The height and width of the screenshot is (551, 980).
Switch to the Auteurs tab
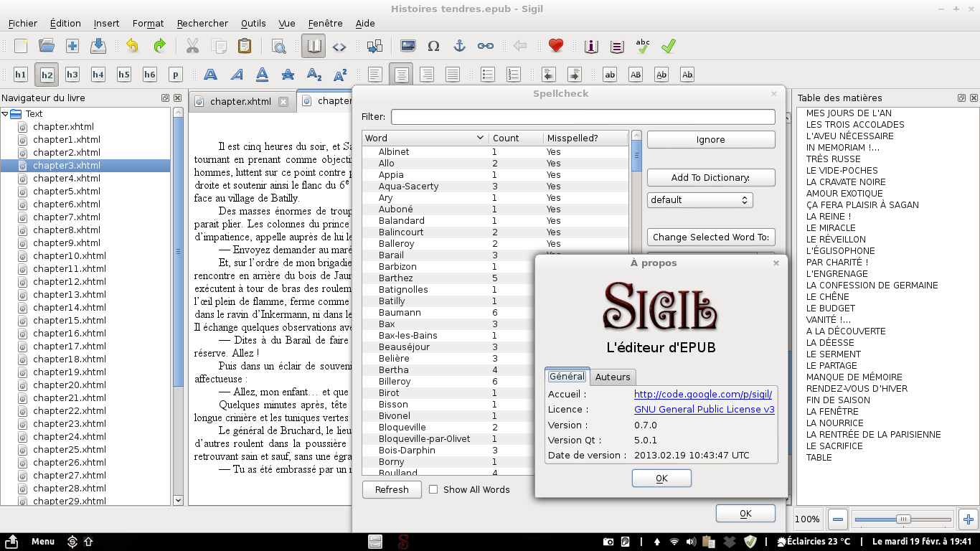pos(613,377)
